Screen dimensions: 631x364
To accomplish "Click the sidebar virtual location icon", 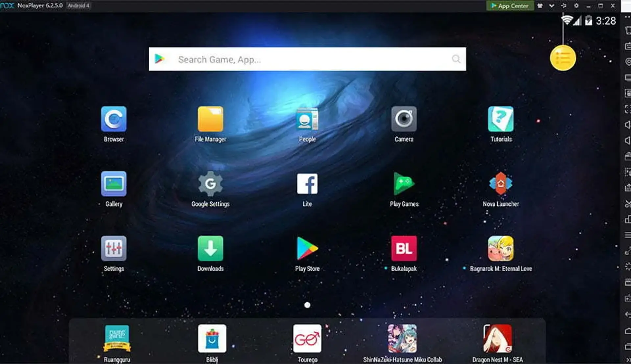I will 628,62.
